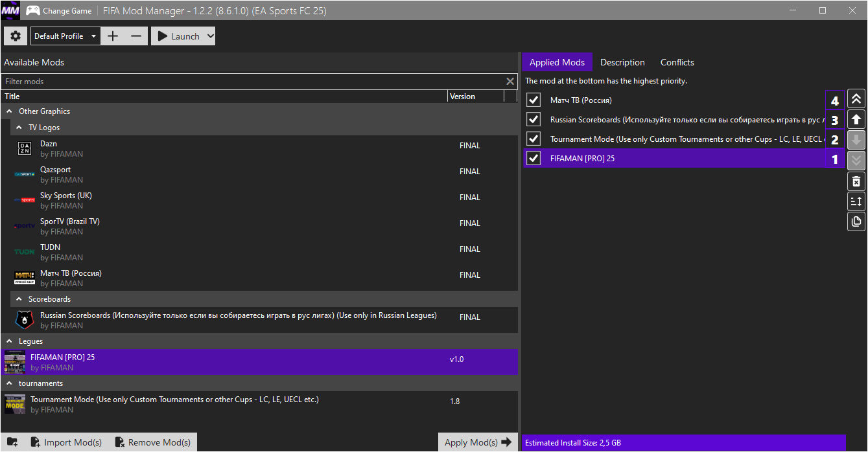Click the Launch button
The height and width of the screenshot is (452, 868).
(x=178, y=36)
